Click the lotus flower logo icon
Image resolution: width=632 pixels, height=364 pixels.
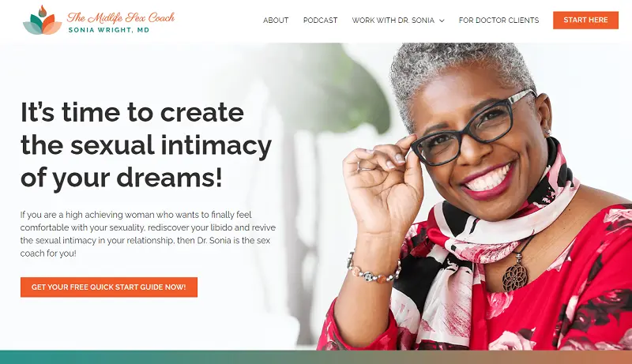pyautogui.click(x=43, y=20)
